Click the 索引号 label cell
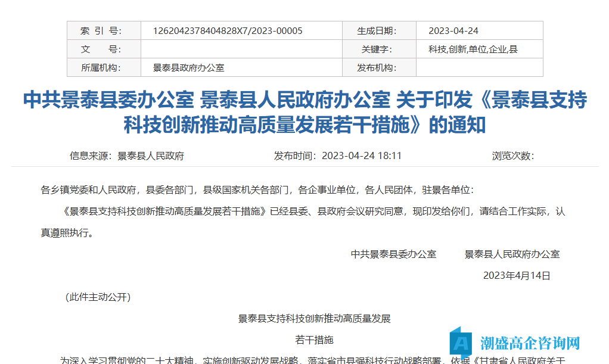The image size is (609, 364). (x=101, y=31)
